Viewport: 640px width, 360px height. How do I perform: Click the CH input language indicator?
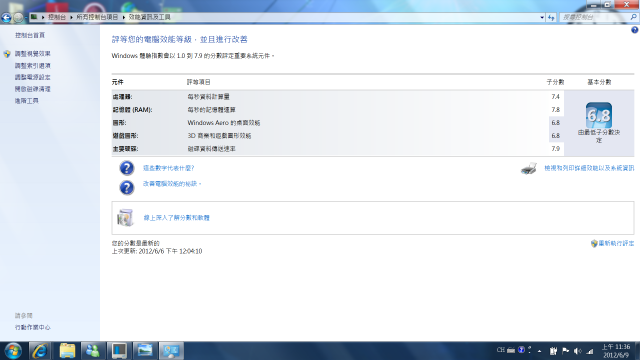501,350
